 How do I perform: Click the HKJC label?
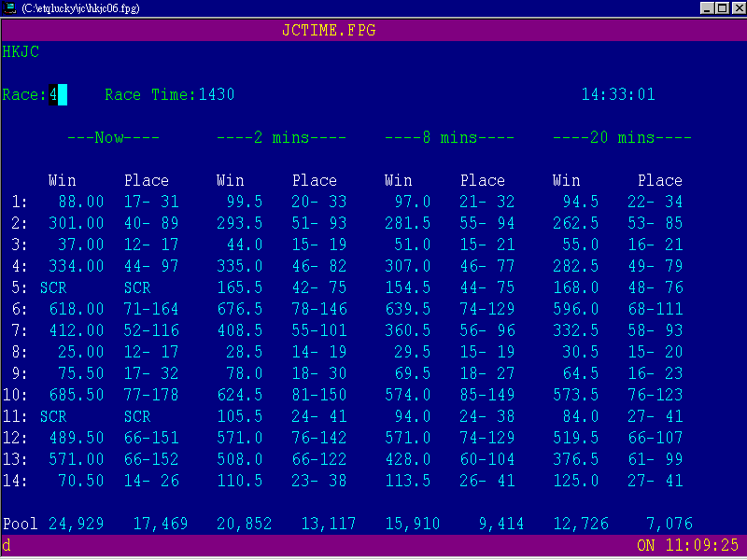21,51
